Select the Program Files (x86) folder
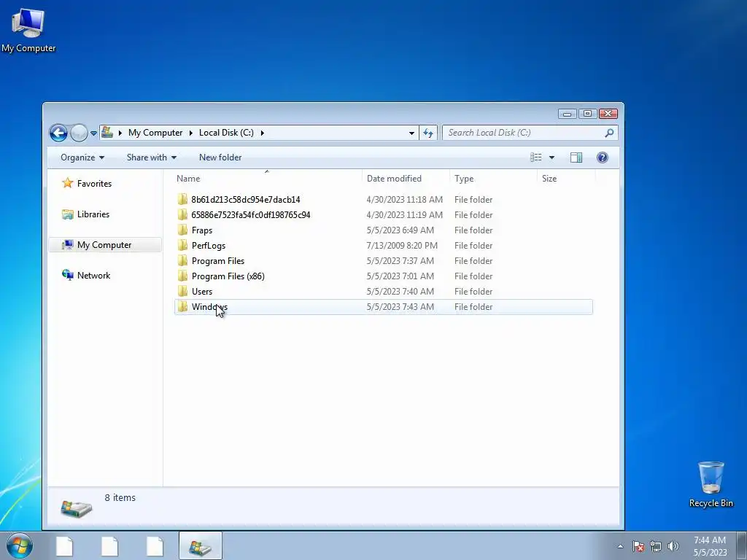 pyautogui.click(x=384, y=276)
